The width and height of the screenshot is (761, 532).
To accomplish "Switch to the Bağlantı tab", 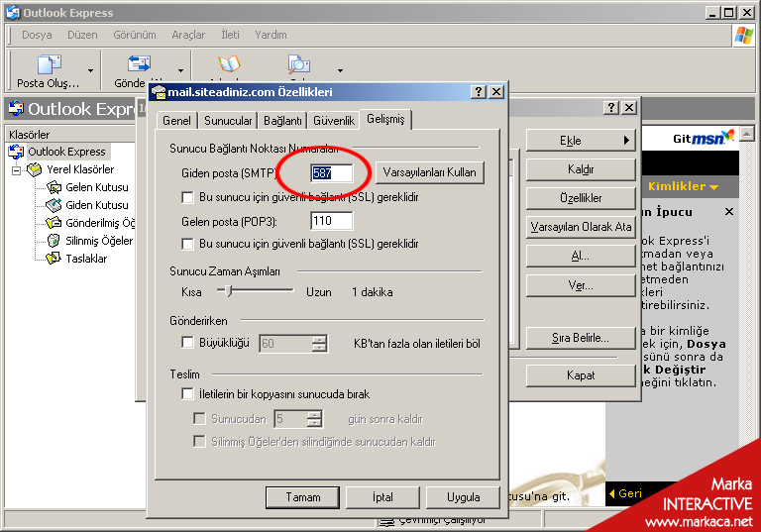I will coord(282,121).
